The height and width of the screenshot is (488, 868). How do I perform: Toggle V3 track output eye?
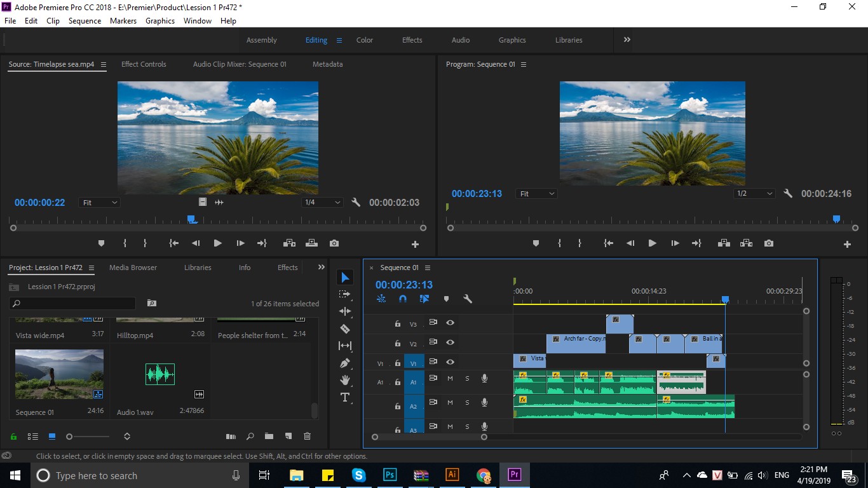[x=450, y=323]
